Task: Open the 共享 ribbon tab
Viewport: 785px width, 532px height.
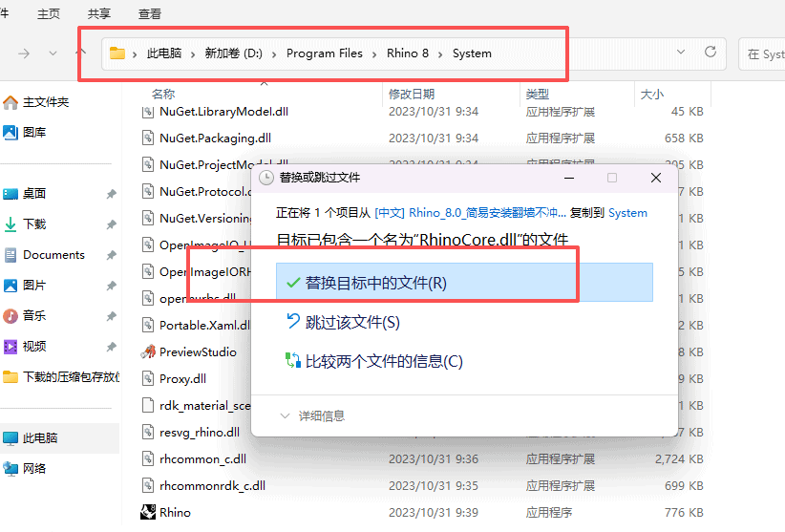Action: (98, 14)
